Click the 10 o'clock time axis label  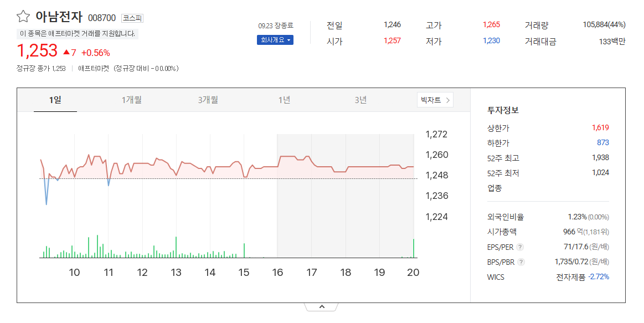click(x=74, y=273)
